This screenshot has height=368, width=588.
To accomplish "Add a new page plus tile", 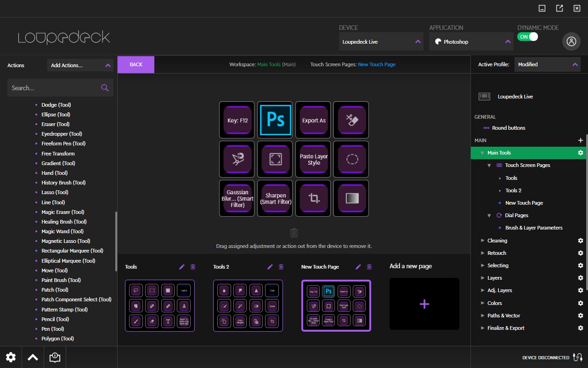I will tap(424, 304).
